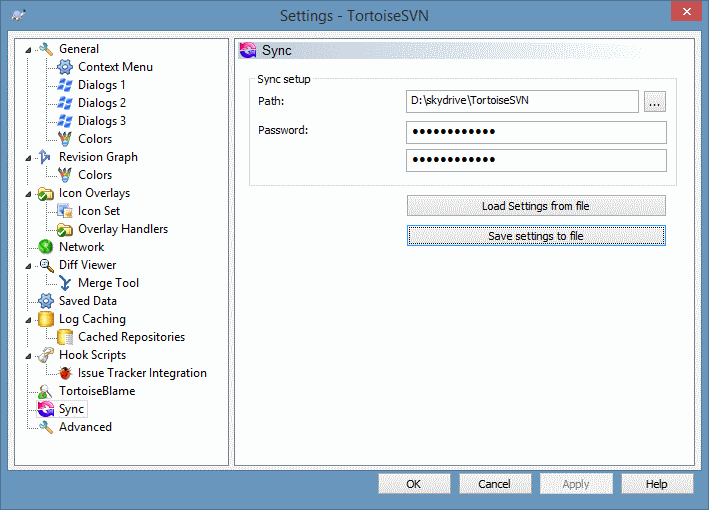This screenshot has height=510, width=709.
Task: Click the Save settings to file button
Action: tap(536, 236)
